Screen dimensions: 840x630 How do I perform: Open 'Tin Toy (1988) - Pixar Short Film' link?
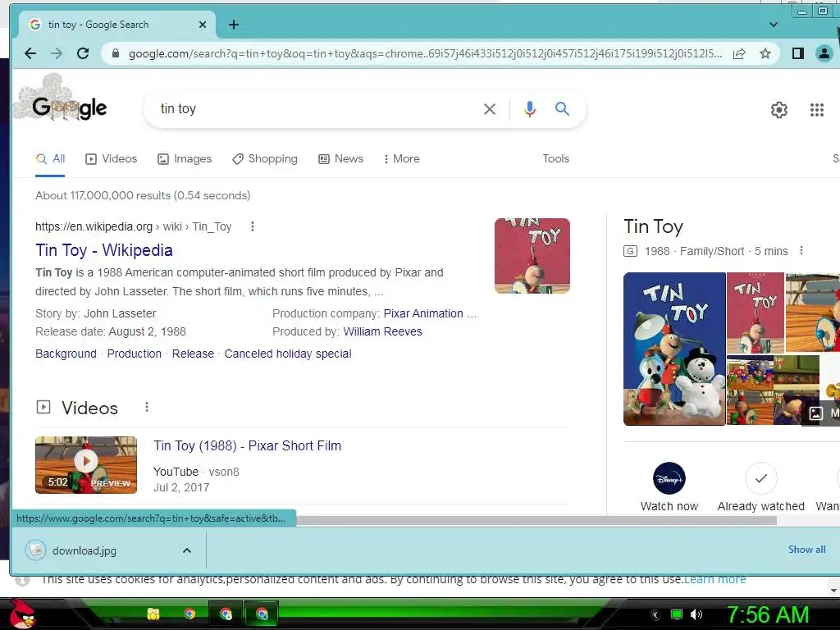pos(248,445)
